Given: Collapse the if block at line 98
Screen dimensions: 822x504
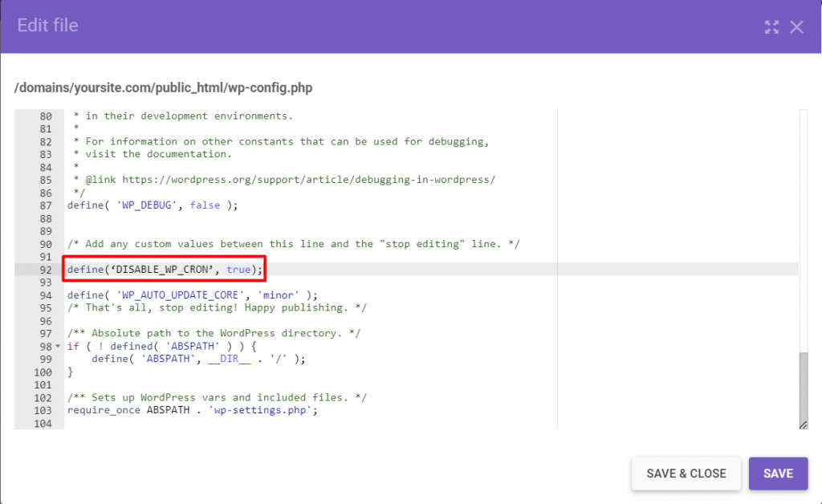Looking at the screenshot, I should tap(59, 346).
